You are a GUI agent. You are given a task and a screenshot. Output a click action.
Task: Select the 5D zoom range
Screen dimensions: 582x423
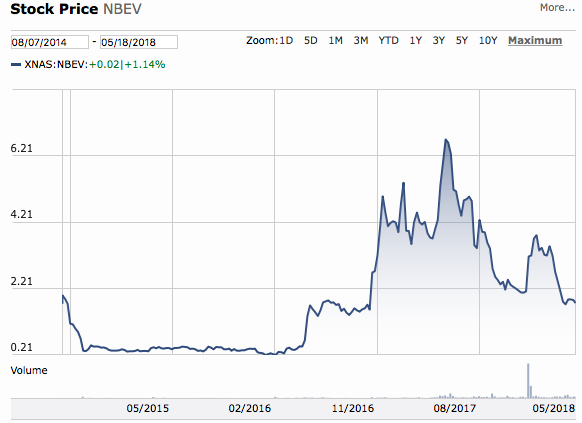pos(311,40)
